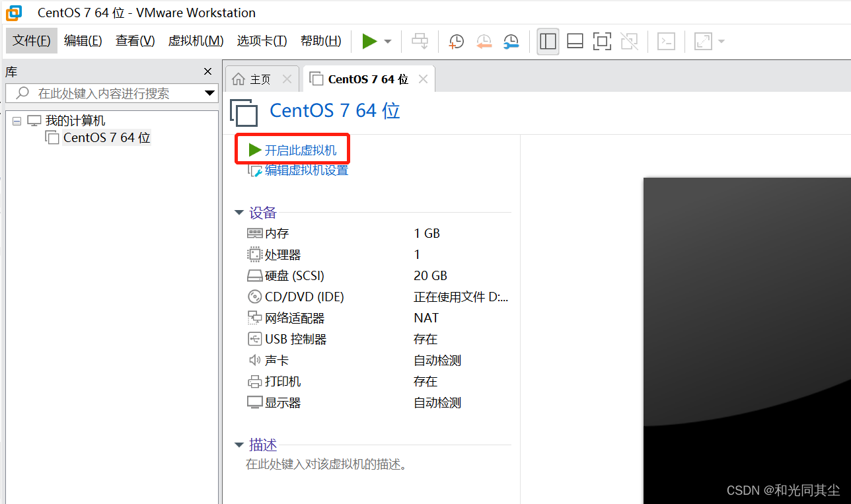Close the library panel
This screenshot has width=851, height=504.
click(x=208, y=71)
